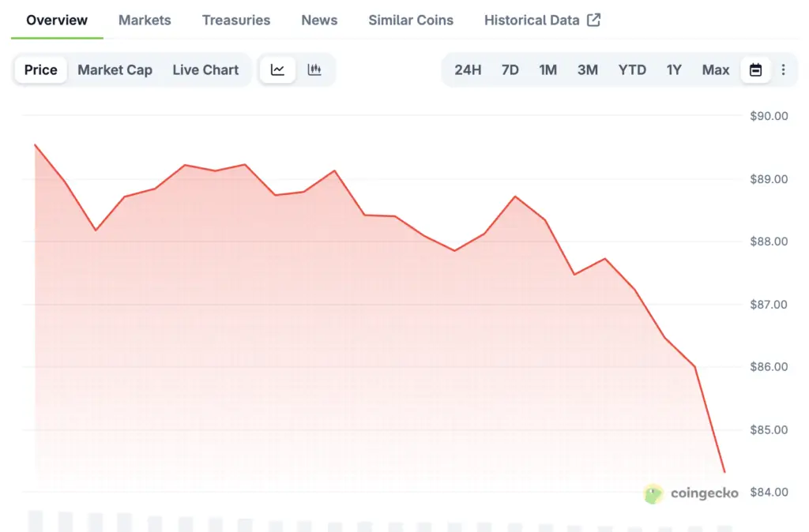Switch to candlestick chart icon
Viewport: 809px width, 532px height.
click(314, 69)
